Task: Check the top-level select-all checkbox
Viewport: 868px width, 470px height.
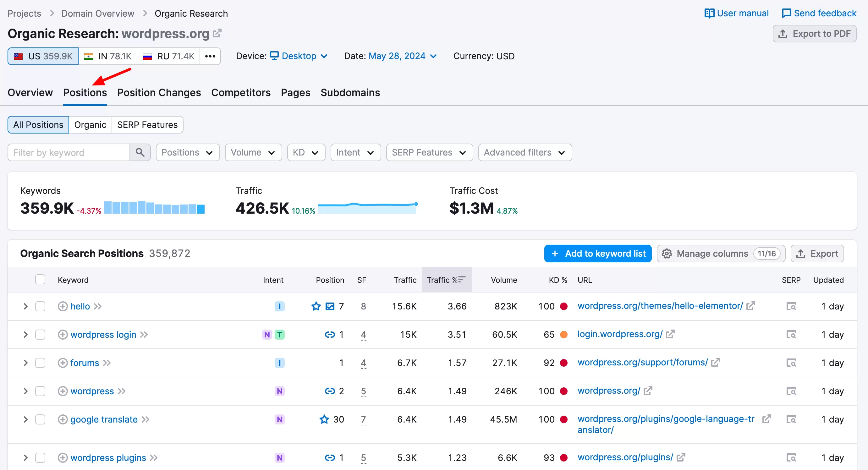Action: click(x=40, y=280)
